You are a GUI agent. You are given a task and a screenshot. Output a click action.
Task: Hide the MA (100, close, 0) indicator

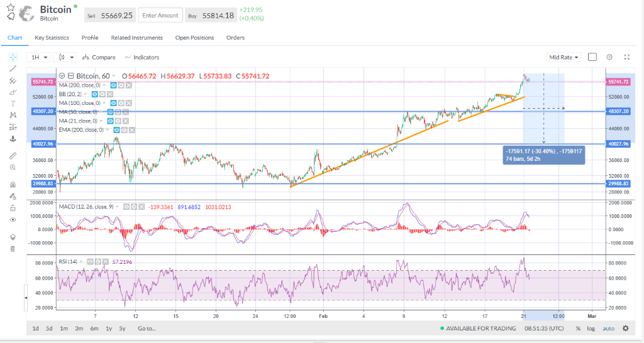click(113, 103)
